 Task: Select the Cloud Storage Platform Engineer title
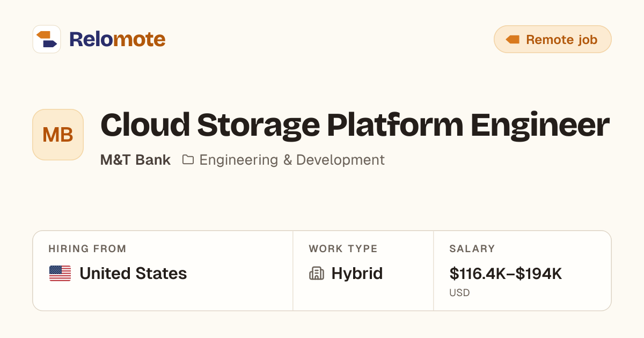click(355, 124)
